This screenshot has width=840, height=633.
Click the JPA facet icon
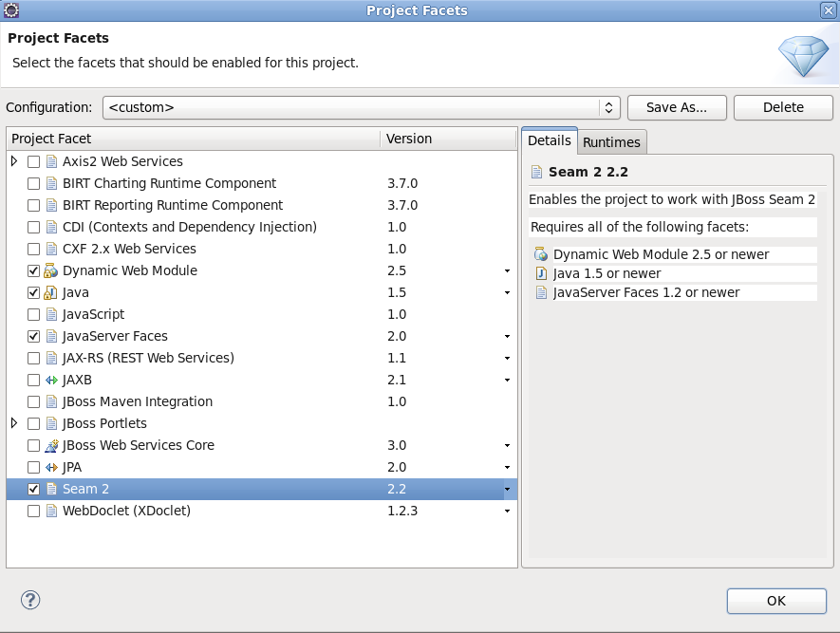[51, 468]
